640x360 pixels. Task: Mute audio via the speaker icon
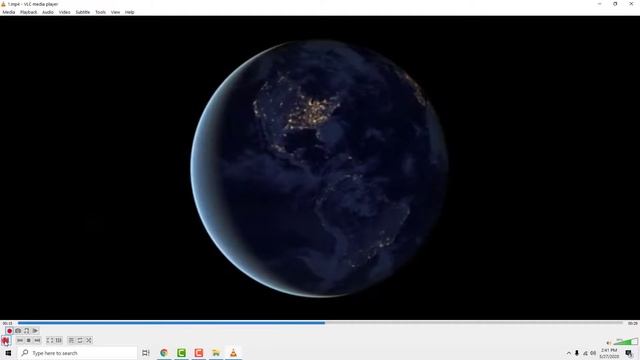(x=609, y=343)
